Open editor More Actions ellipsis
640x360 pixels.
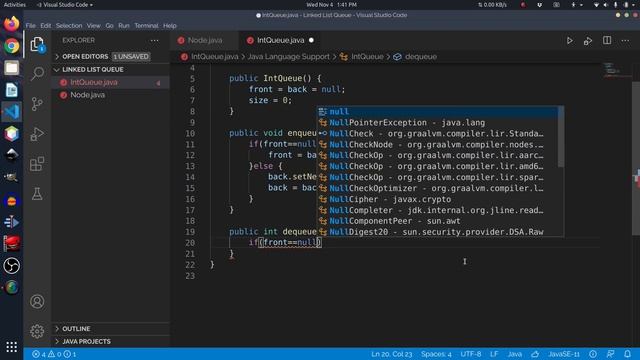(625, 41)
